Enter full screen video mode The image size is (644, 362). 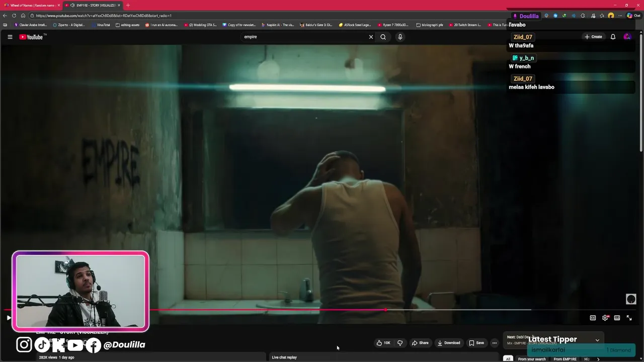pos(629,318)
